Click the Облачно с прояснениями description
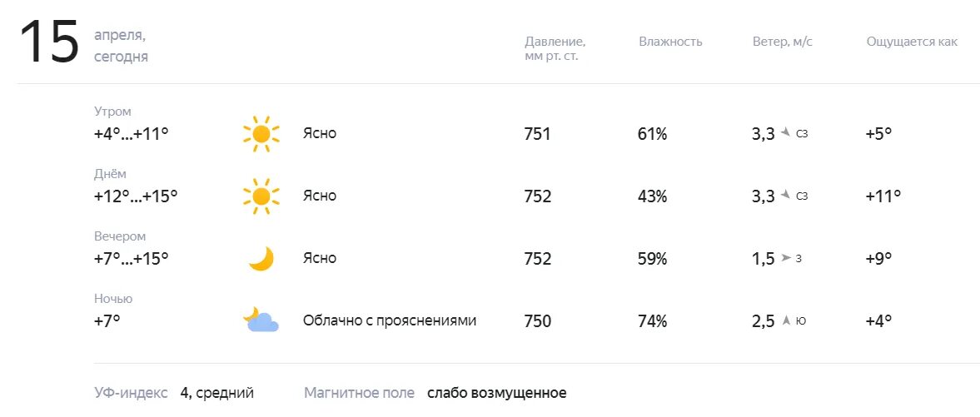 coord(390,320)
